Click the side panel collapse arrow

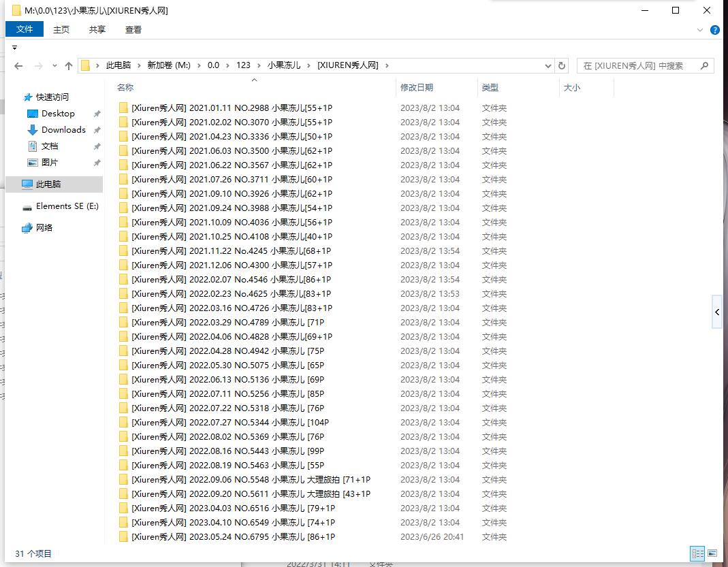coord(717,312)
